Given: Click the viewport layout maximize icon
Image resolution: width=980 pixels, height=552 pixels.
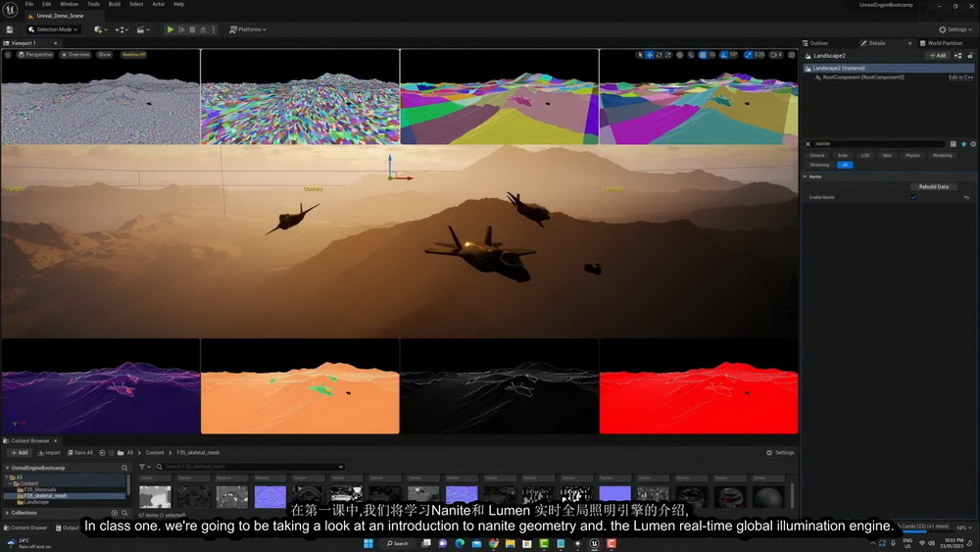Looking at the screenshot, I should [791, 55].
